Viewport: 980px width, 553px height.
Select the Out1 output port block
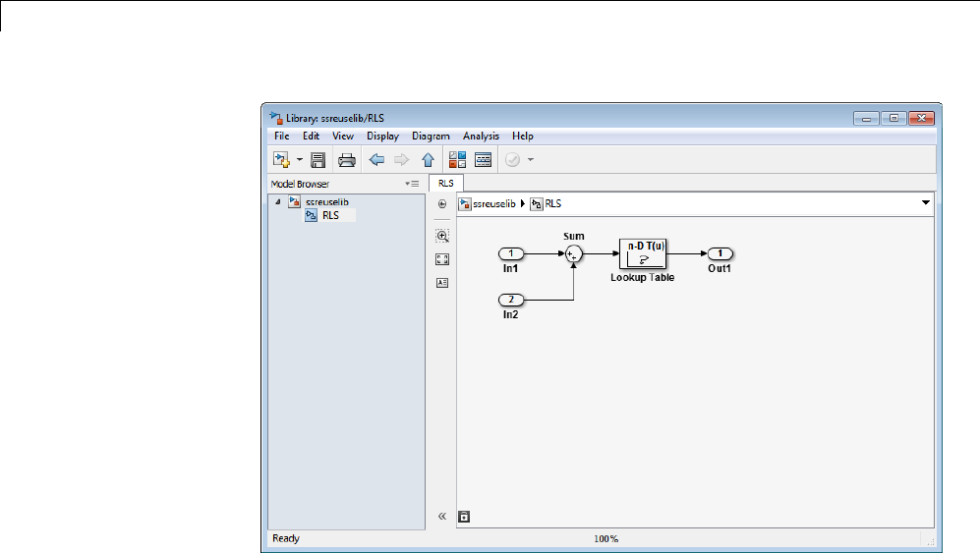click(720, 253)
